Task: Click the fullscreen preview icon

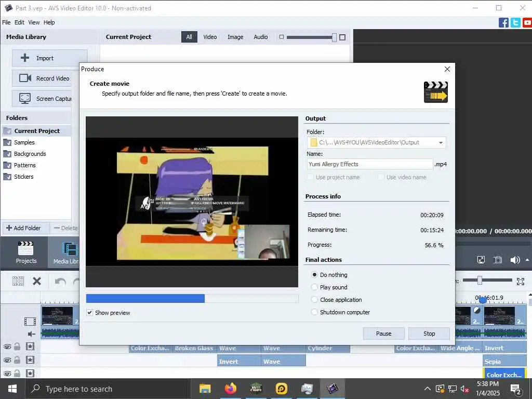Action: click(x=481, y=260)
